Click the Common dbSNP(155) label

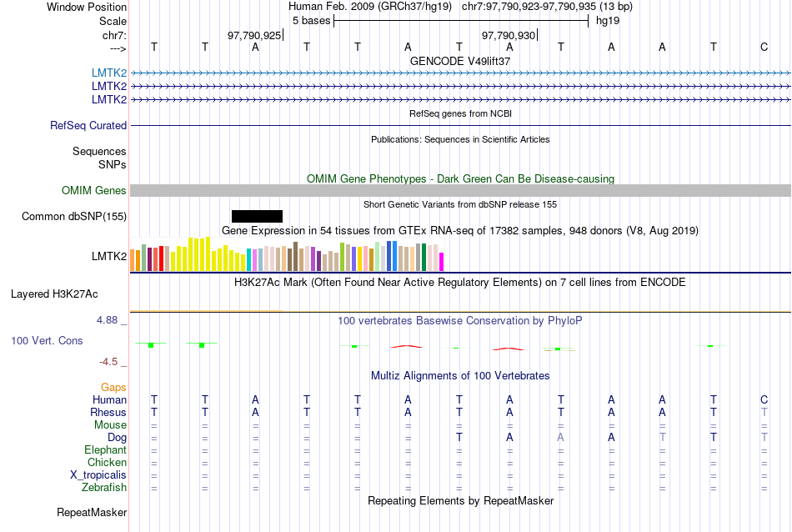pyautogui.click(x=74, y=216)
